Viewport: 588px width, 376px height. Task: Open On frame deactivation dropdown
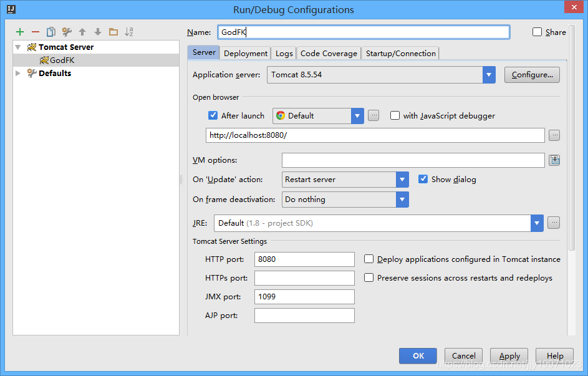pos(402,200)
